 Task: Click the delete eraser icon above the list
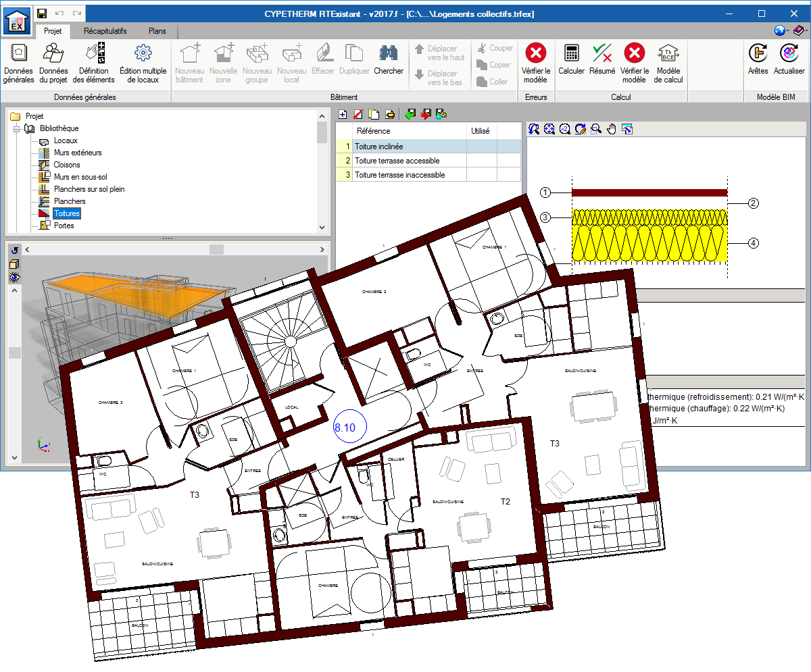coord(389,114)
